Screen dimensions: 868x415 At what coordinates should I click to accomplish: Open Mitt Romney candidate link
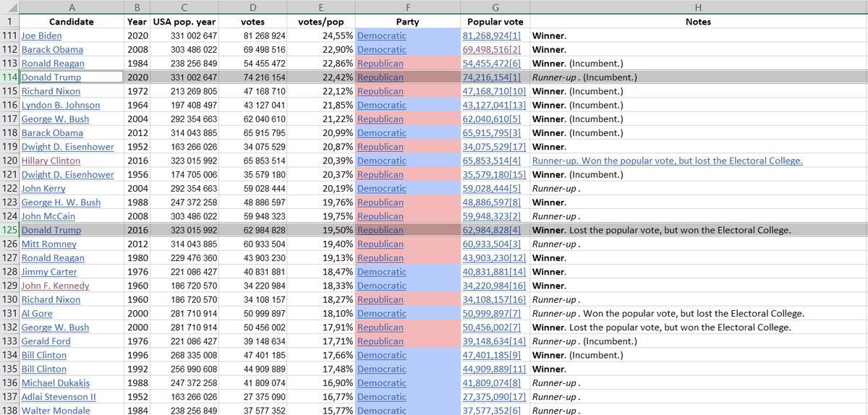click(48, 244)
